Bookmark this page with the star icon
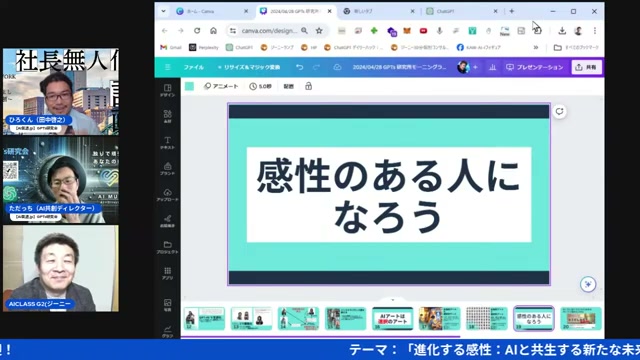 pyautogui.click(x=319, y=31)
